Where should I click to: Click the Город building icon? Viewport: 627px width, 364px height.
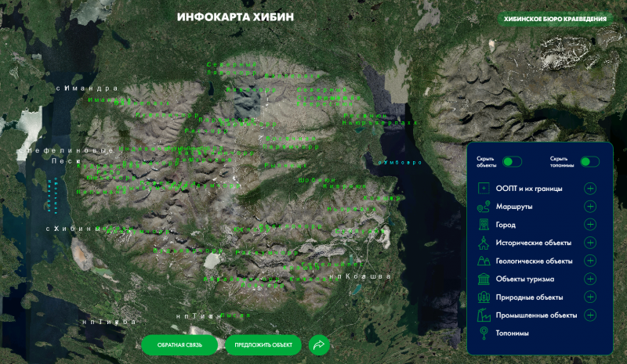pos(484,225)
